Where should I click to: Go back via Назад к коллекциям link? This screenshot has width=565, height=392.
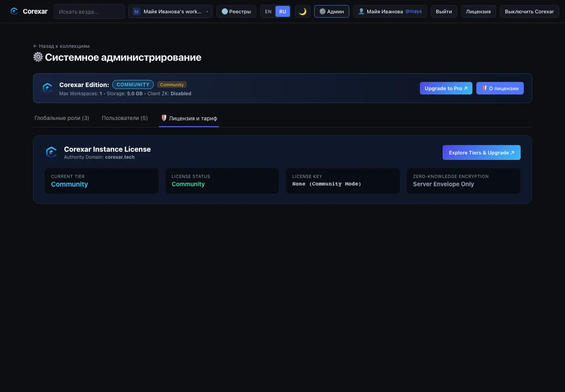tap(61, 46)
